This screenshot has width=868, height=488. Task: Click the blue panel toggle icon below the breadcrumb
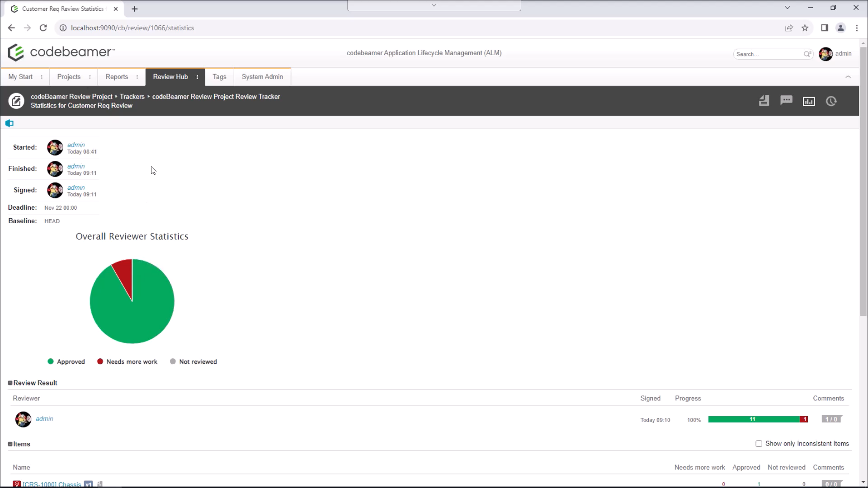coord(9,123)
